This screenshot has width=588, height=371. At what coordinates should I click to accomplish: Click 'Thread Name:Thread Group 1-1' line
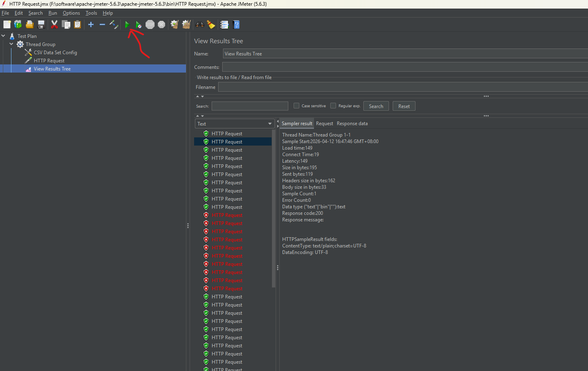[316, 135]
